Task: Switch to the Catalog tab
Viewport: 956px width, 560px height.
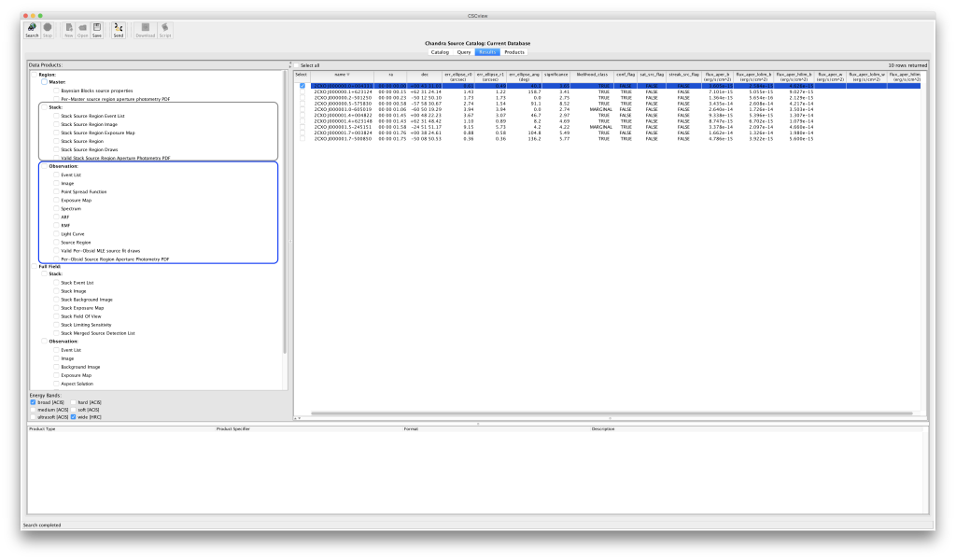Action: click(440, 52)
